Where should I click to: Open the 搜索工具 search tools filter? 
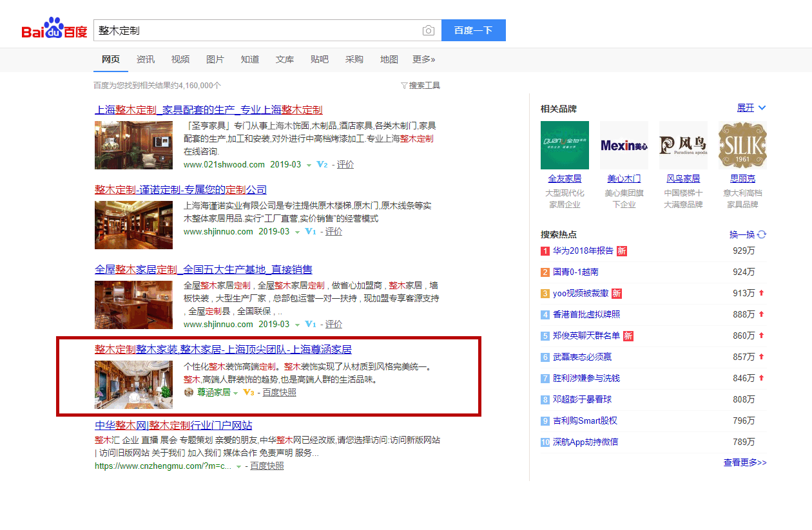click(x=420, y=85)
